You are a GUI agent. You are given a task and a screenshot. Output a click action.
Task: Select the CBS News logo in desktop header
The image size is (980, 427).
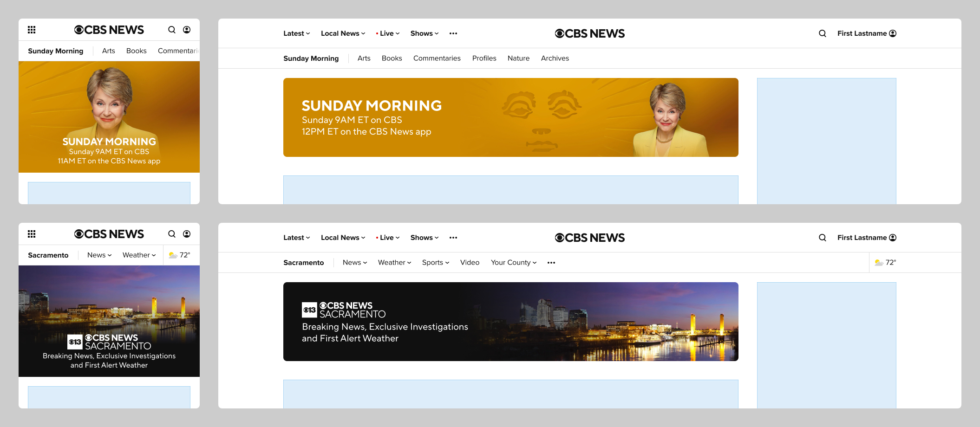click(590, 33)
